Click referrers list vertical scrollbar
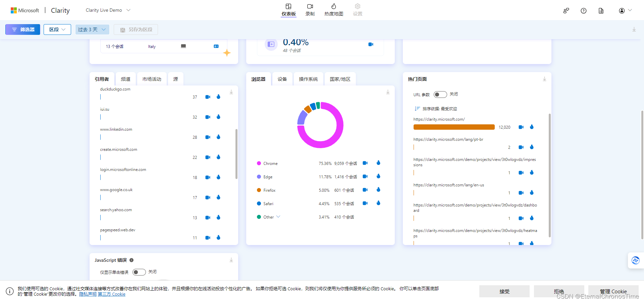Image resolution: width=644 pixels, height=302 pixels. coord(236,154)
